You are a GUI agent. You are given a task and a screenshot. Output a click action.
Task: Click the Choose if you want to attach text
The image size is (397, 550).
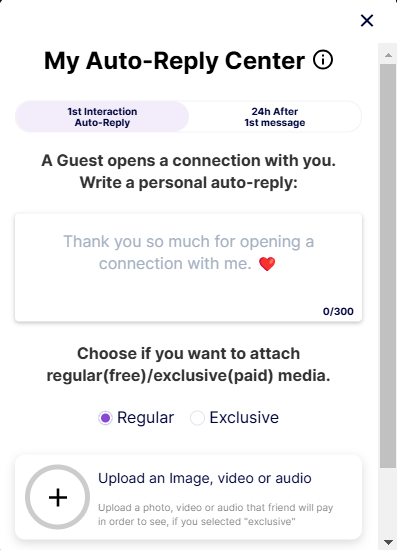[x=188, y=354]
